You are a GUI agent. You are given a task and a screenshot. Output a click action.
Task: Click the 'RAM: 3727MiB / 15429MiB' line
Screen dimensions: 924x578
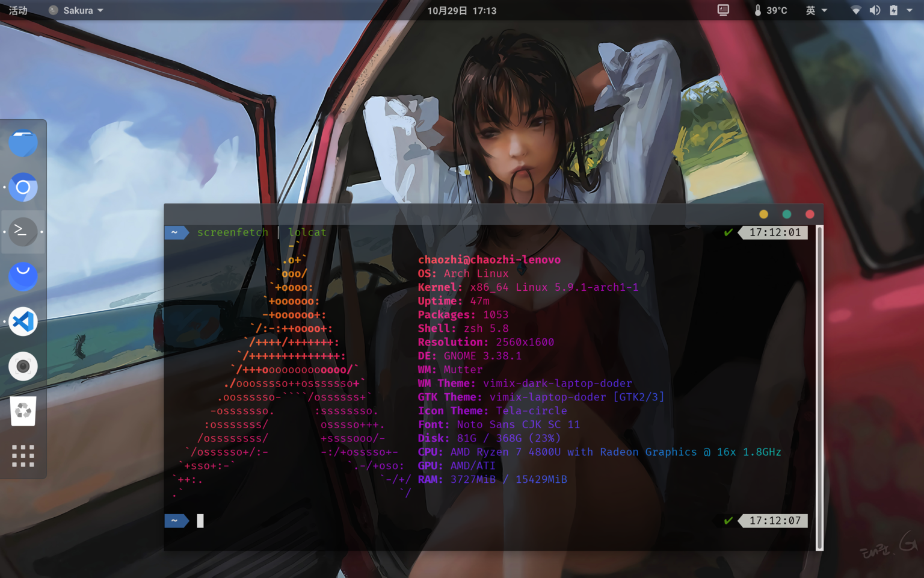coord(493,480)
